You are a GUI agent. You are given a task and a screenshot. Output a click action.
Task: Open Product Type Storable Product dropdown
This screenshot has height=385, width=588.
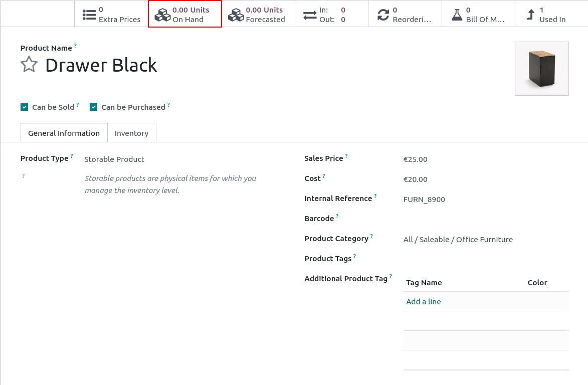pos(184,159)
